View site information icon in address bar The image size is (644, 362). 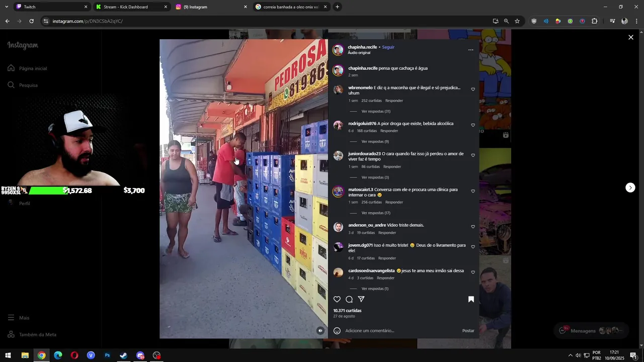coord(46,21)
